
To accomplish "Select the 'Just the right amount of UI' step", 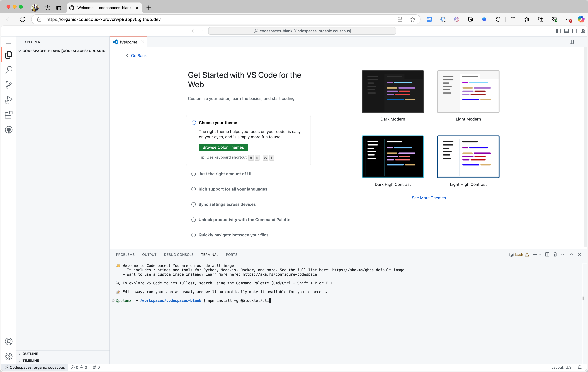I will pyautogui.click(x=225, y=174).
